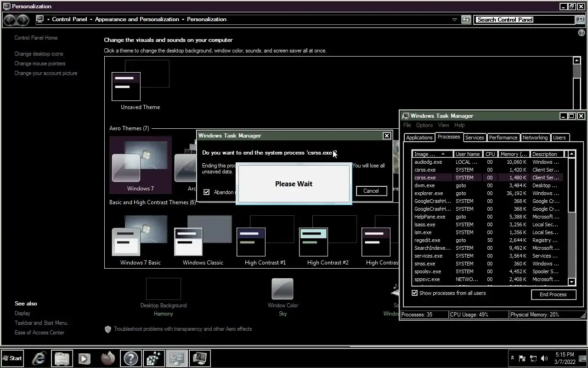588x368 pixels.
Task: Sort processes by CPU column
Action: click(491, 154)
